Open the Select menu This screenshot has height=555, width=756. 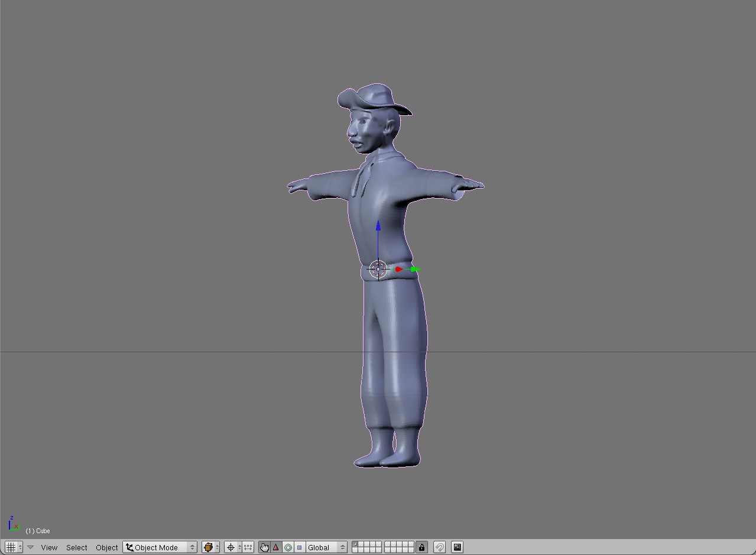tap(77, 547)
